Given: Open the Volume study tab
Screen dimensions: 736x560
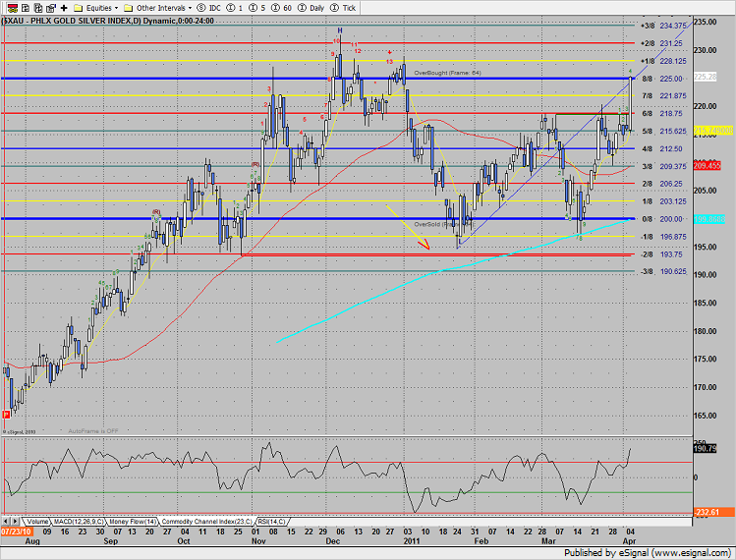Looking at the screenshot, I should (37, 522).
